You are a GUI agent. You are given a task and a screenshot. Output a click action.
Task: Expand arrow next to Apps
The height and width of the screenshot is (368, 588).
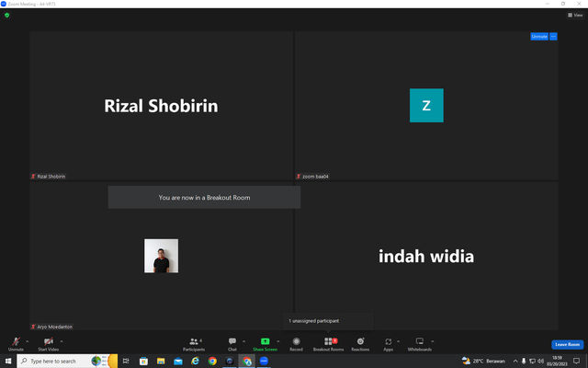tap(398, 341)
